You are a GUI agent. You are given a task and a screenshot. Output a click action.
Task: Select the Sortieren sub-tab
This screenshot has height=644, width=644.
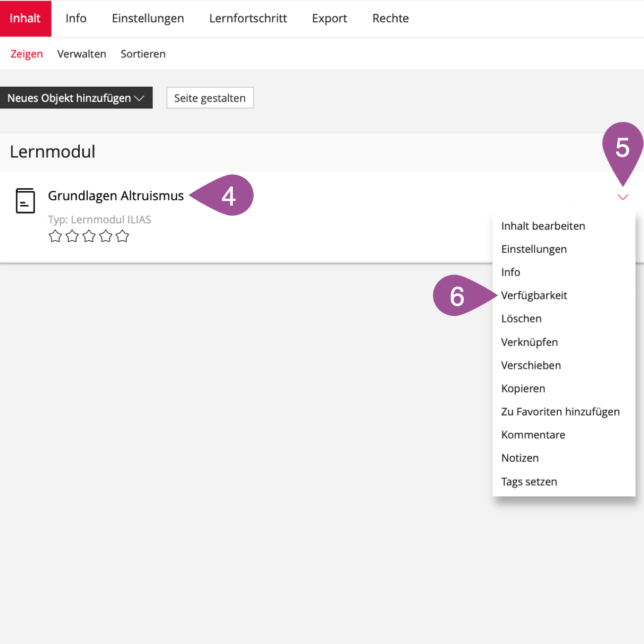[143, 54]
